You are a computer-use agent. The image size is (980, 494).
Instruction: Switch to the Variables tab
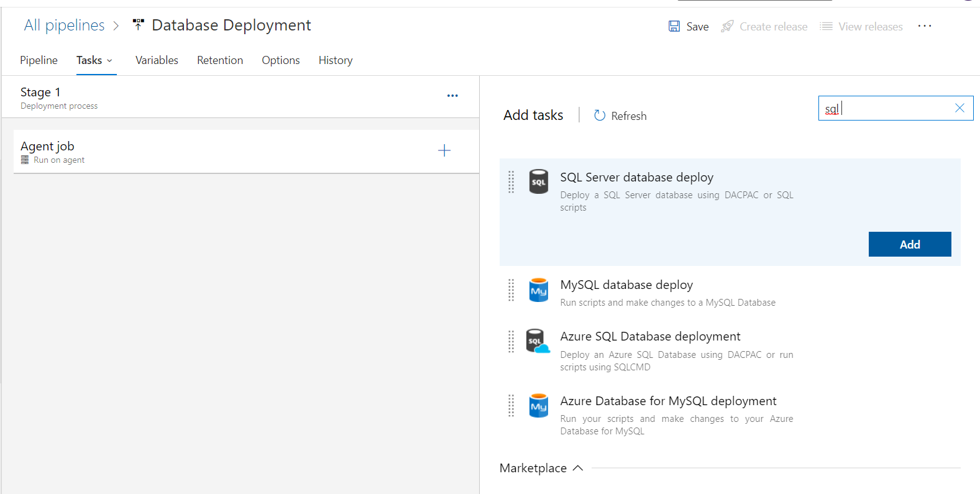coord(157,60)
